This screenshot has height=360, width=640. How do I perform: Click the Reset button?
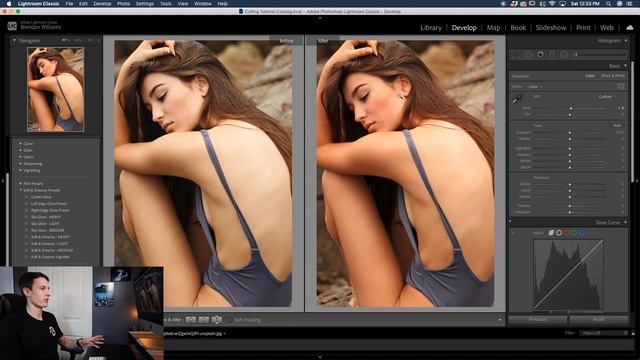(599, 320)
